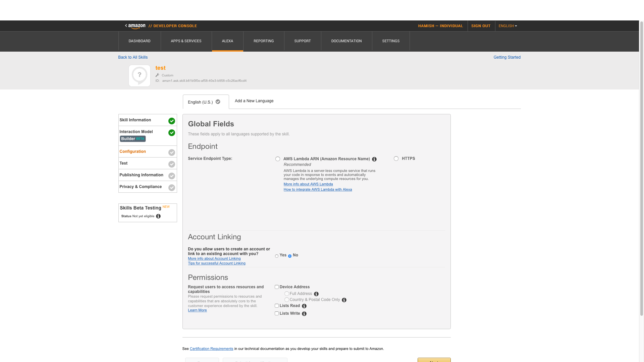
Task: Choose Yes for account linking
Action: coord(277,256)
